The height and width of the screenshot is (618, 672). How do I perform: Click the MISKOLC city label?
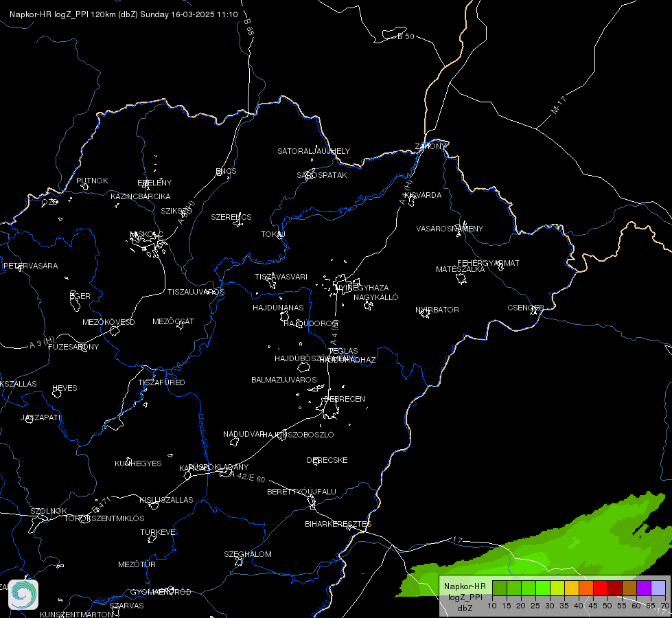(147, 234)
